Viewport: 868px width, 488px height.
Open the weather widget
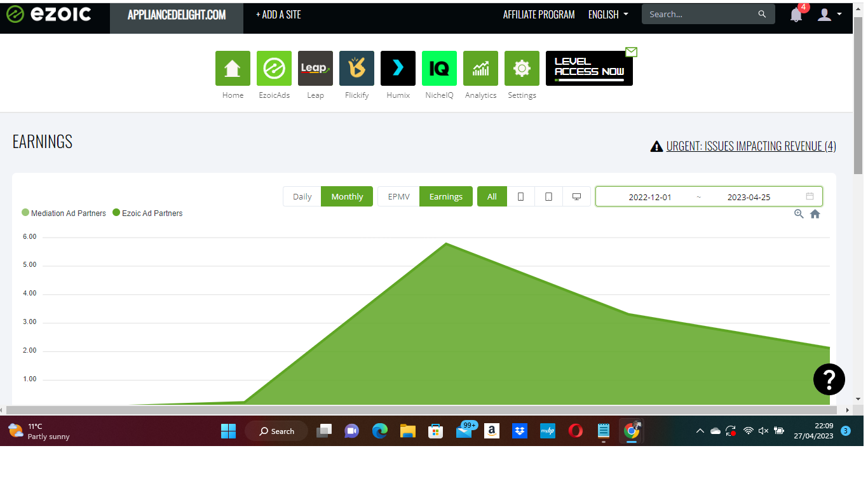[x=39, y=431]
